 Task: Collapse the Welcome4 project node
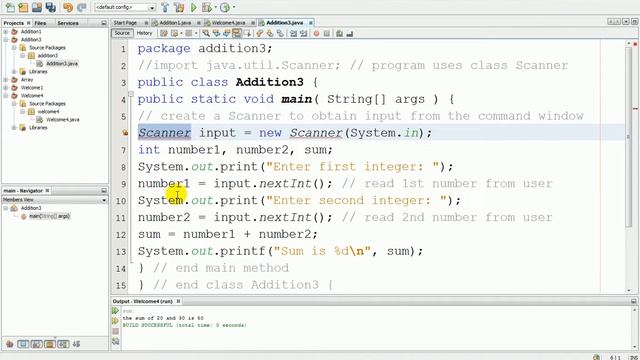point(6,96)
